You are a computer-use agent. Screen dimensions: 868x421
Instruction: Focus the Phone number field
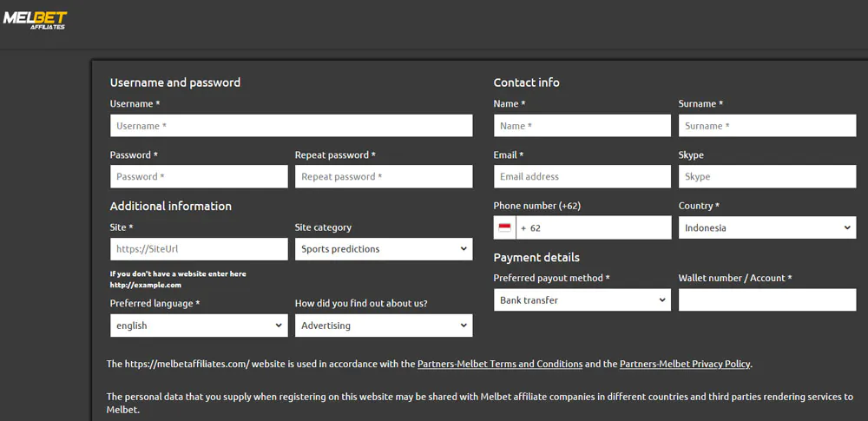[594, 227]
